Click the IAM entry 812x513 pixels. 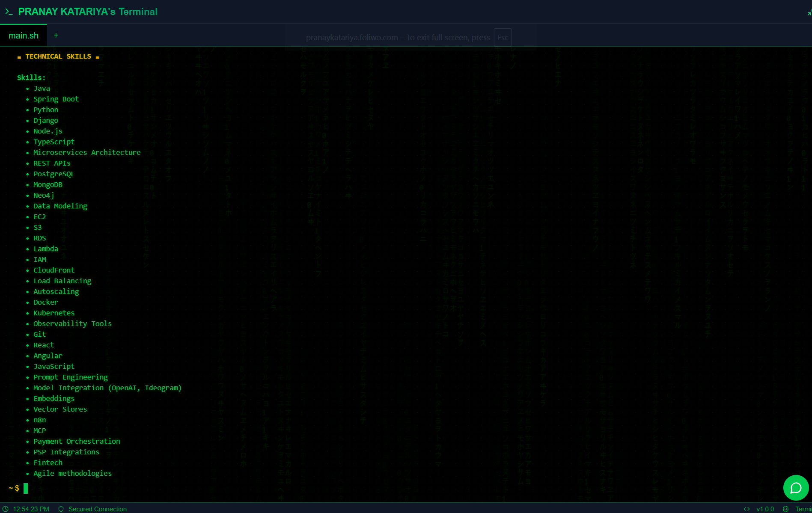pos(40,259)
